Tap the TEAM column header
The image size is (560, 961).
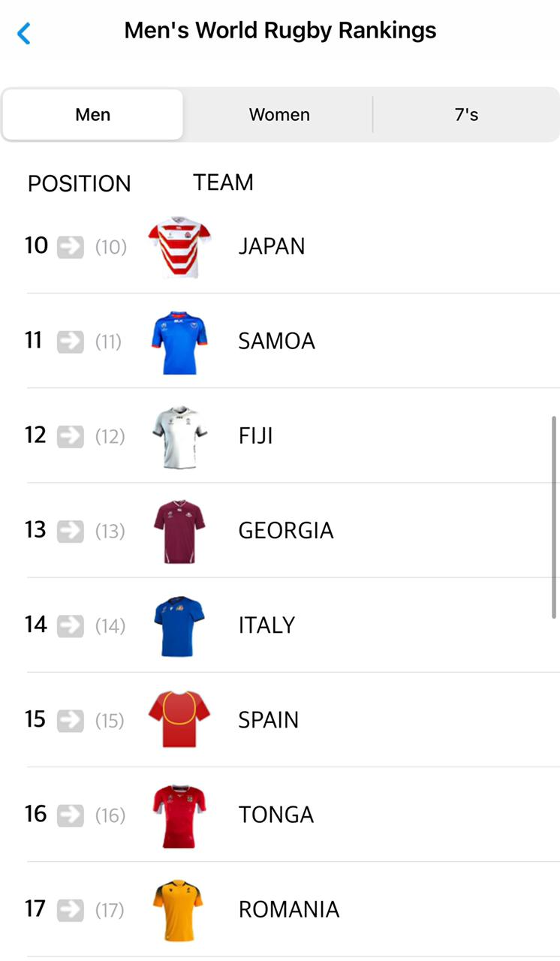pos(223,182)
